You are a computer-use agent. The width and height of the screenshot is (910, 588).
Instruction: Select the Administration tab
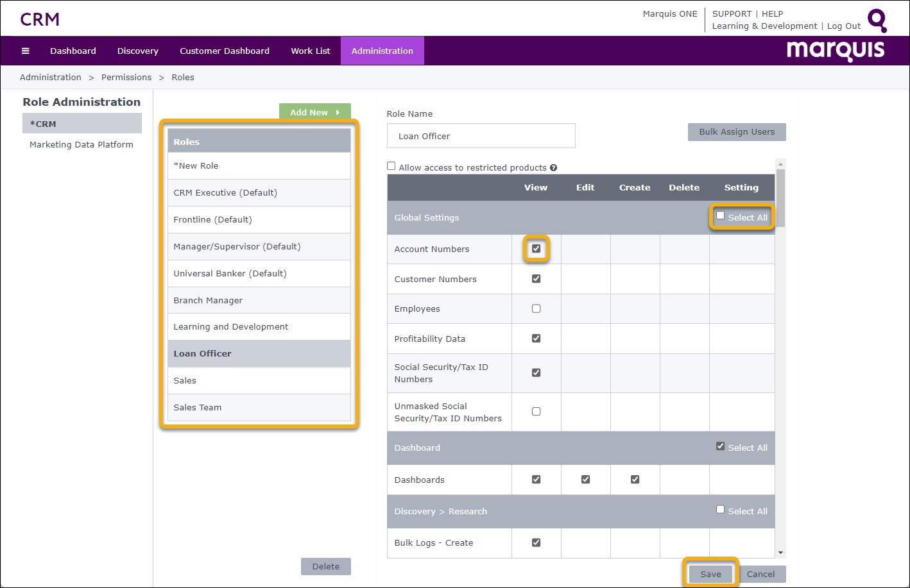382,51
